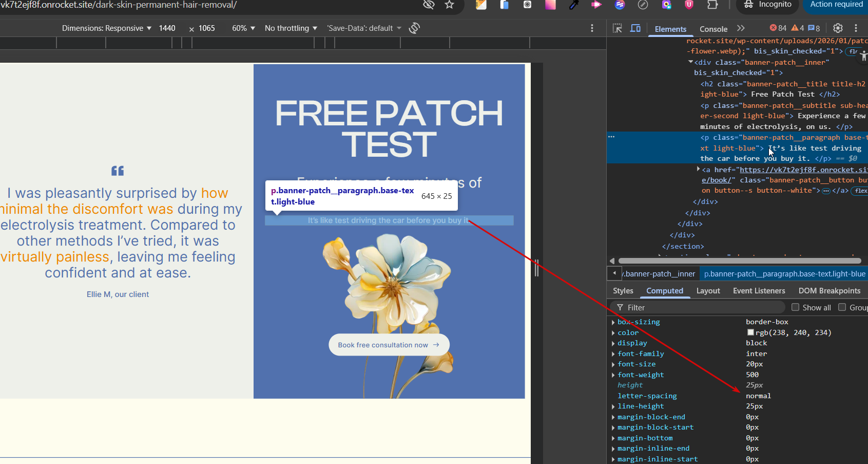
Task: Click the rotate screen orientation icon
Action: tap(414, 28)
